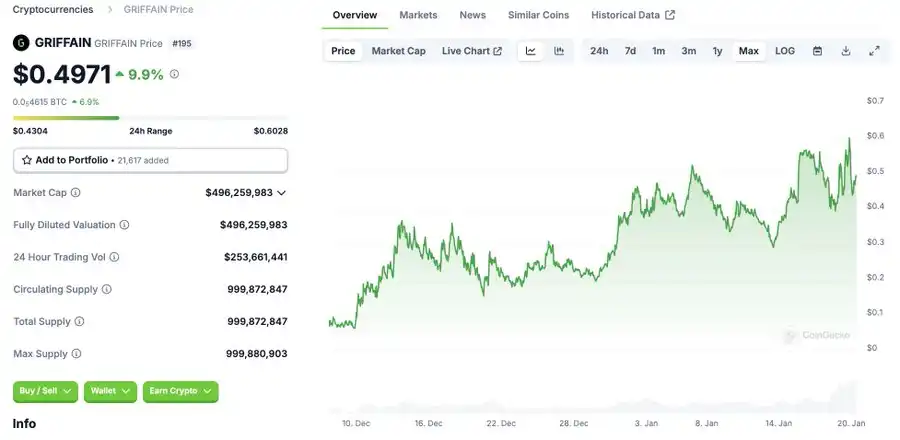Image resolution: width=900 pixels, height=440 pixels.
Task: Add GRIFFAIN to Portfolio
Action: tap(150, 160)
